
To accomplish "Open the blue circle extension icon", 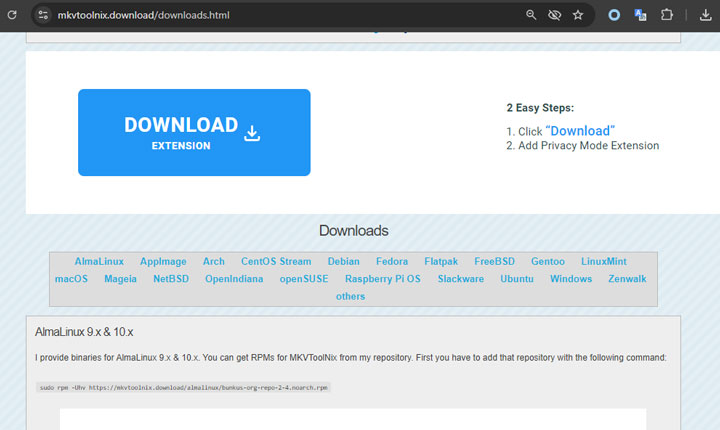I will point(614,15).
